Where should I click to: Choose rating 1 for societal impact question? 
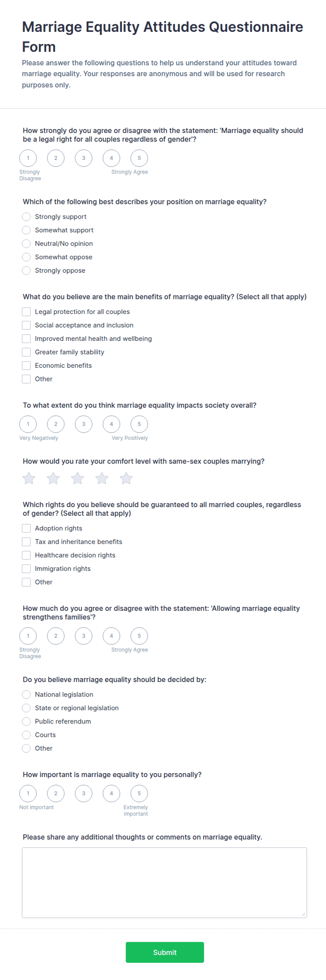click(x=28, y=424)
